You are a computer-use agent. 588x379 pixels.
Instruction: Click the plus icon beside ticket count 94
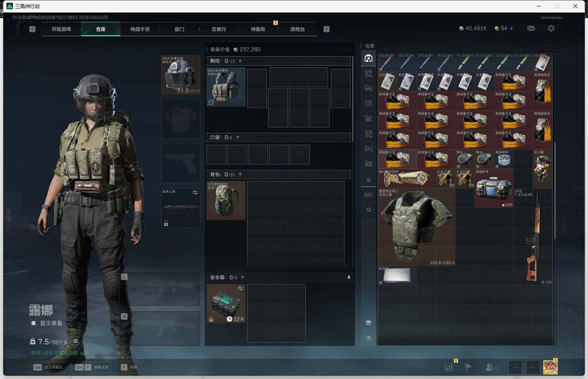coord(511,28)
